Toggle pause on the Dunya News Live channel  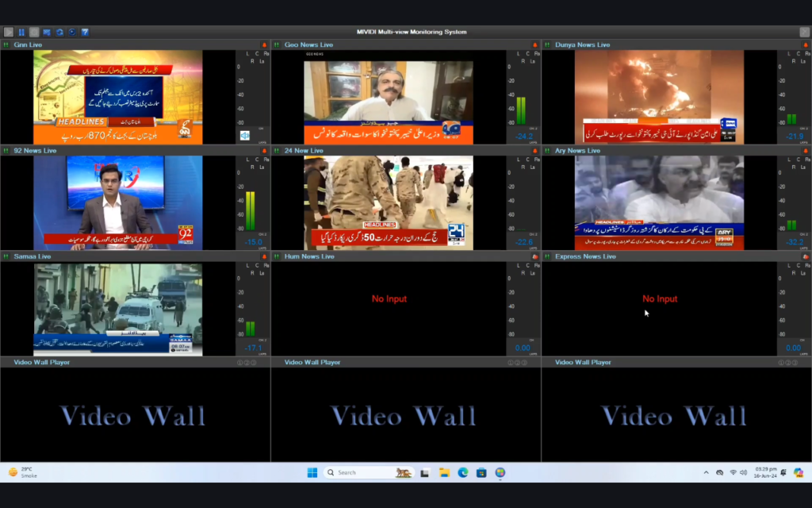pos(546,45)
